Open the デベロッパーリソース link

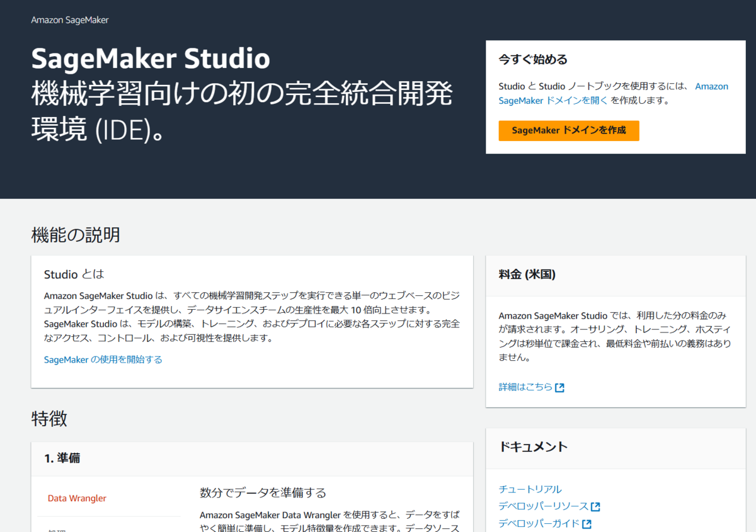(543, 506)
